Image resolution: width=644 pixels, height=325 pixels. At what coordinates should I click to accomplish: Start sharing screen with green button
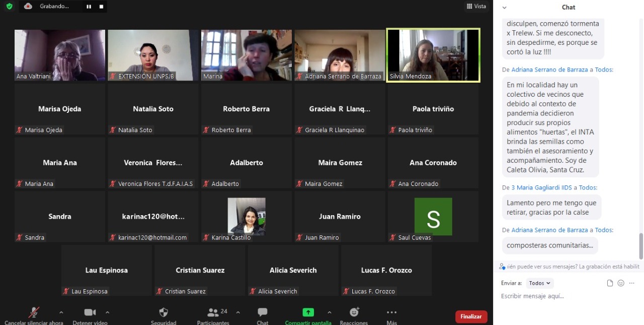(308, 312)
